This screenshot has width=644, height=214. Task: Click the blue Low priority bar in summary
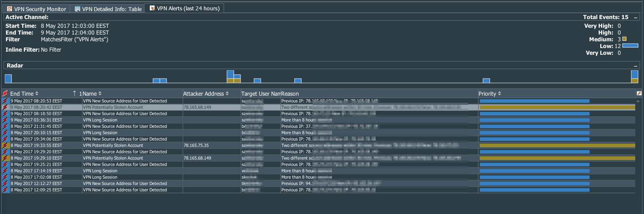[630, 46]
